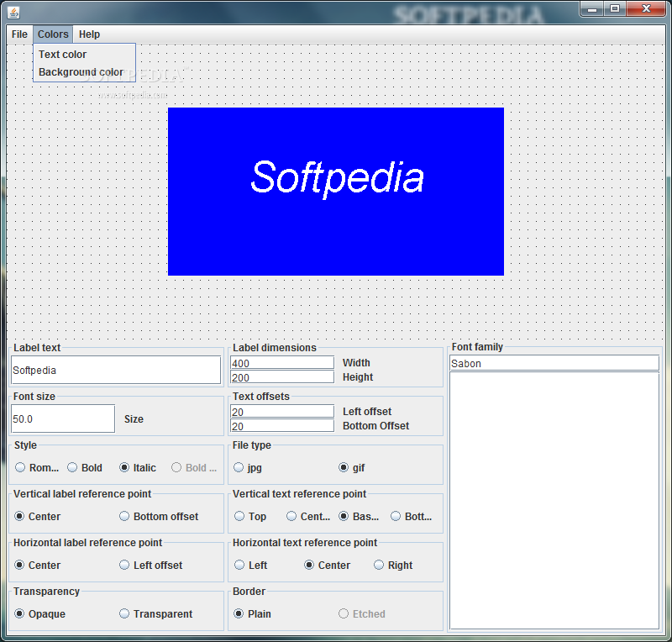Choose Text color from the Colors menu
The image size is (672, 642).
click(x=85, y=55)
